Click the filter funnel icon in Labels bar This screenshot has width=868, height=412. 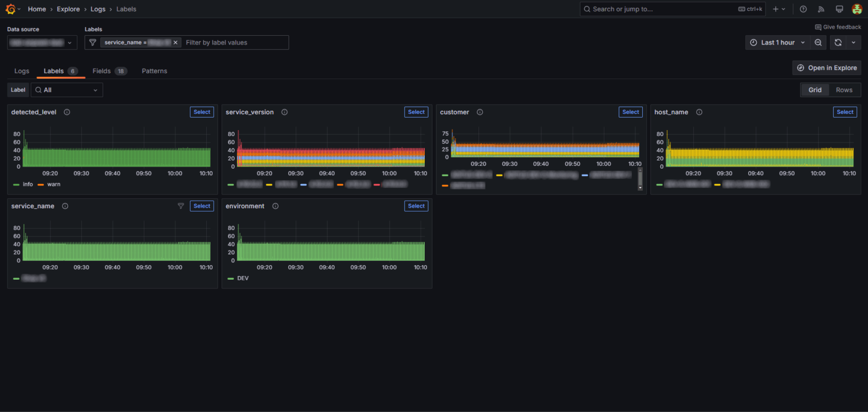93,42
